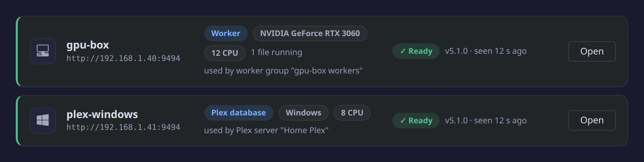Click the Ready status badge for gpu-box

tap(416, 51)
